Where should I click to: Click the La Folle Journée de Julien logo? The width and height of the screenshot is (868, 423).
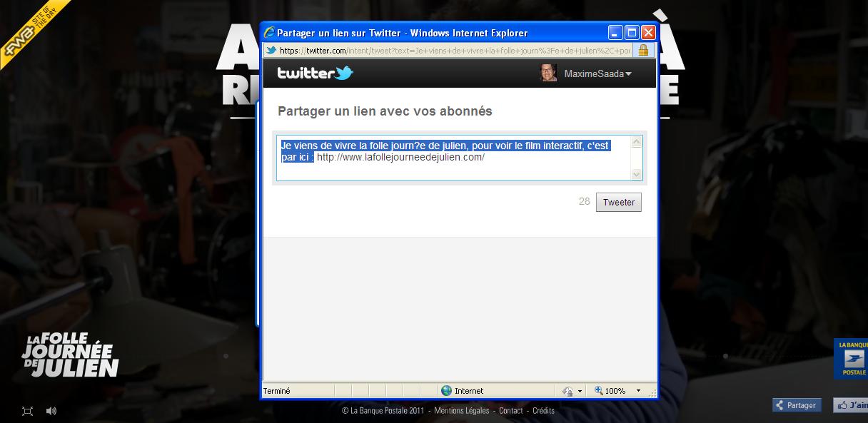(x=69, y=355)
